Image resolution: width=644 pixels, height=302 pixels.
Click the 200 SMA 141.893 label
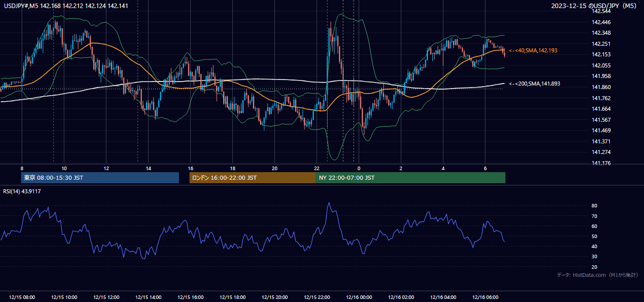[x=535, y=84]
